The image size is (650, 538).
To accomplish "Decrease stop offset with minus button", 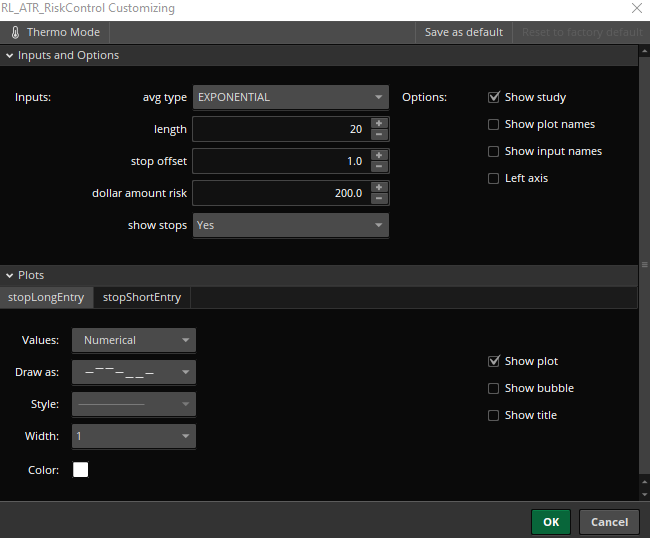I will (x=379, y=167).
